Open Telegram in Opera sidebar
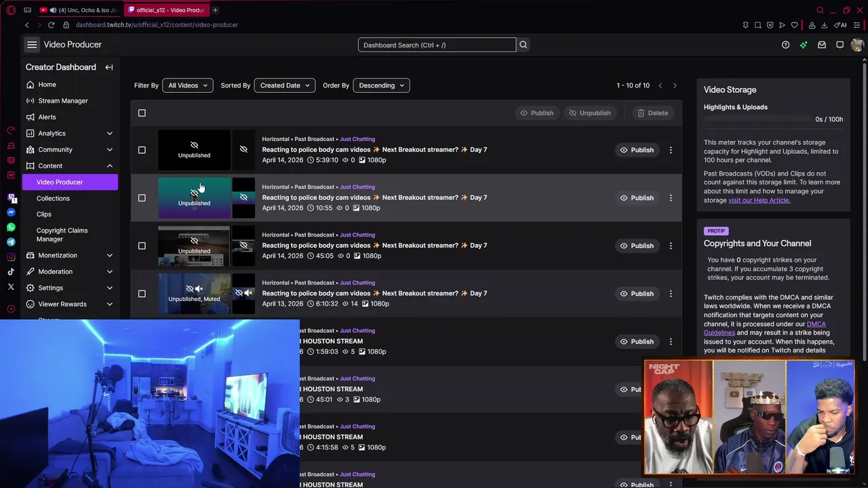 pyautogui.click(x=11, y=242)
